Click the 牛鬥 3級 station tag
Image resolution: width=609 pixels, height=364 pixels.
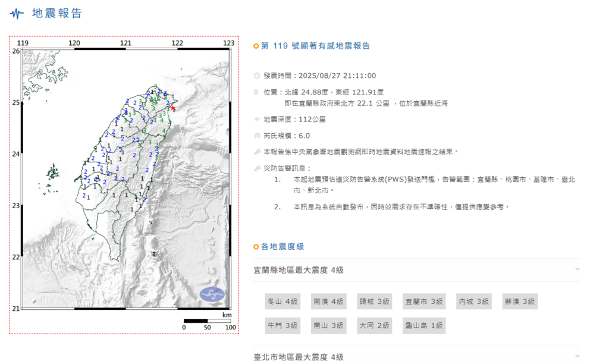(282, 325)
